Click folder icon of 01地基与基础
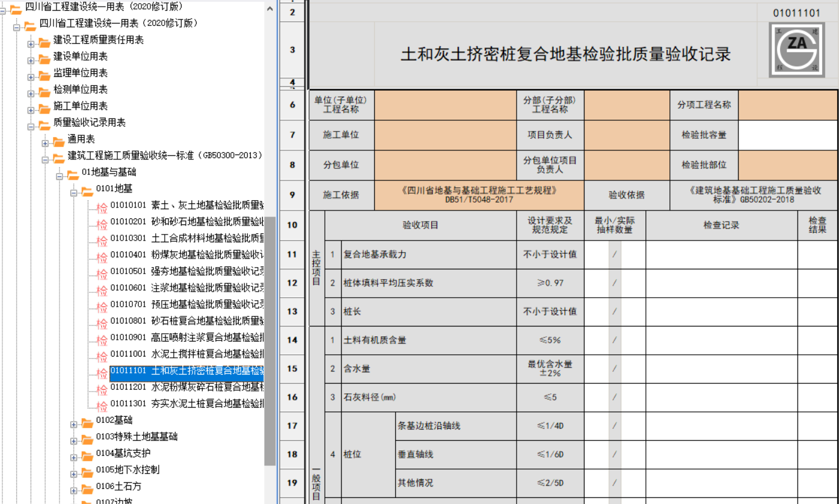 point(73,174)
